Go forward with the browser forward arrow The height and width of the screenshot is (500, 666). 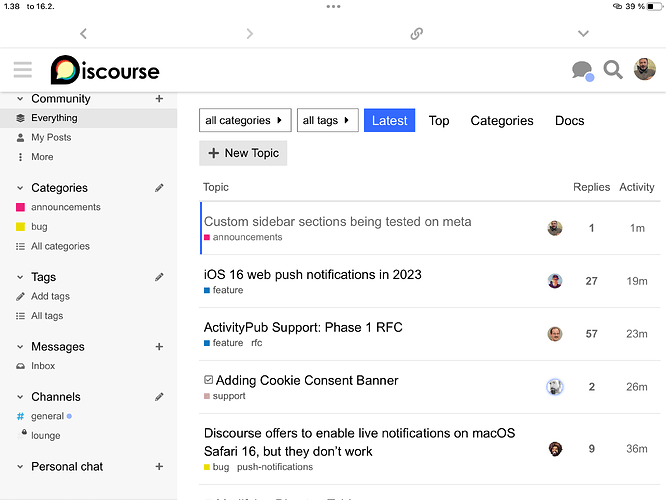[x=249, y=34]
